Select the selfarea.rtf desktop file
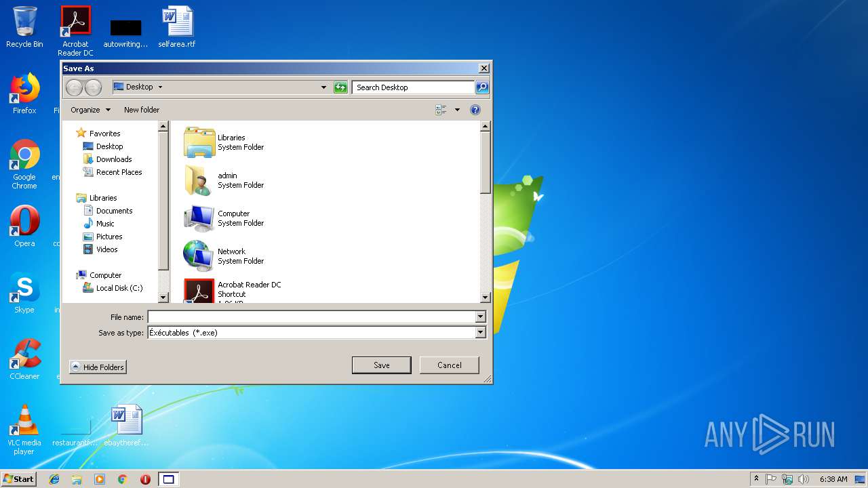Screen dimensions: 868x488 pos(177,27)
